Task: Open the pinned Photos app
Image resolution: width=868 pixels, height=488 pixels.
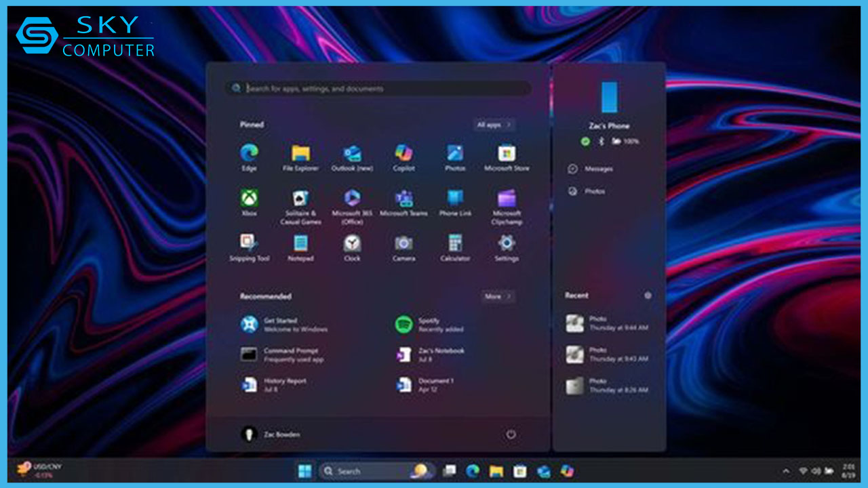Action: tap(455, 157)
